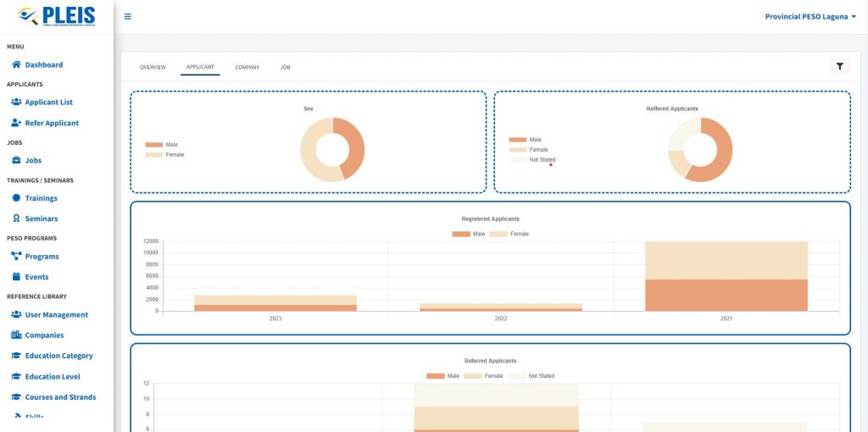Image resolution: width=868 pixels, height=432 pixels.
Task: Click the 2021 Male bar in Registered Applicants
Action: click(x=726, y=295)
